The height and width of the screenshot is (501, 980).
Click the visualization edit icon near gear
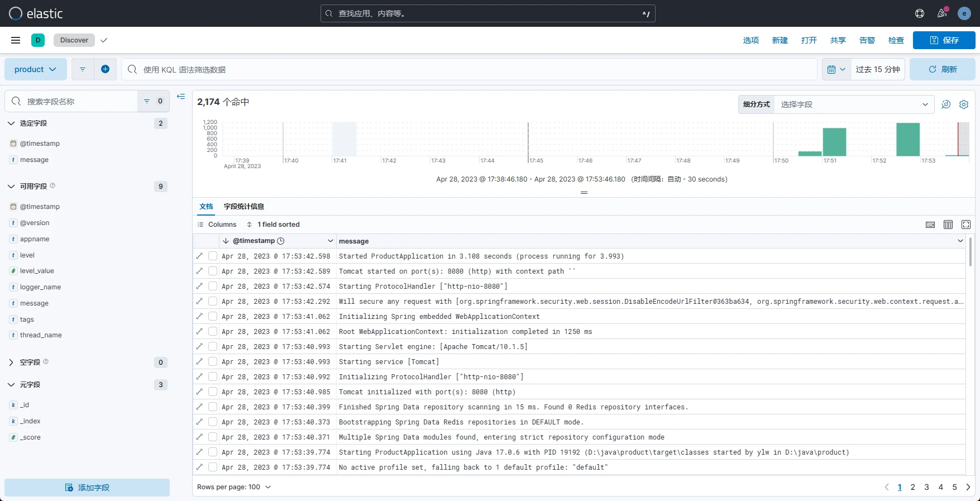[x=946, y=104]
